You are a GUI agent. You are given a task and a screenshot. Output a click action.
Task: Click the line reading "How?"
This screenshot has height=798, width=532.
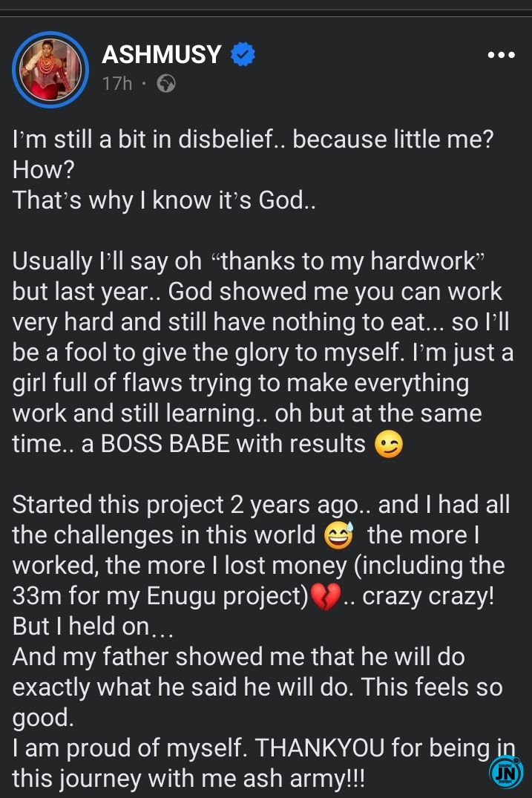(x=43, y=169)
